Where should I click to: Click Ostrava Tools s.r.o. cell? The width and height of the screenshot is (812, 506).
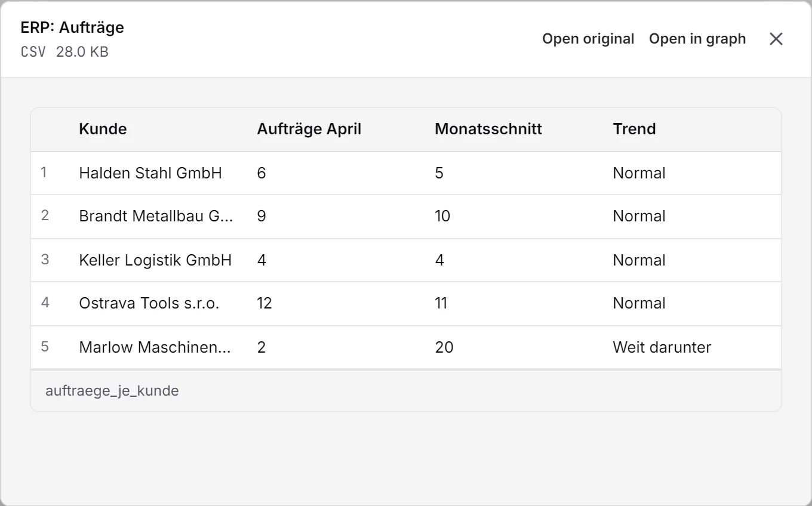(x=149, y=303)
